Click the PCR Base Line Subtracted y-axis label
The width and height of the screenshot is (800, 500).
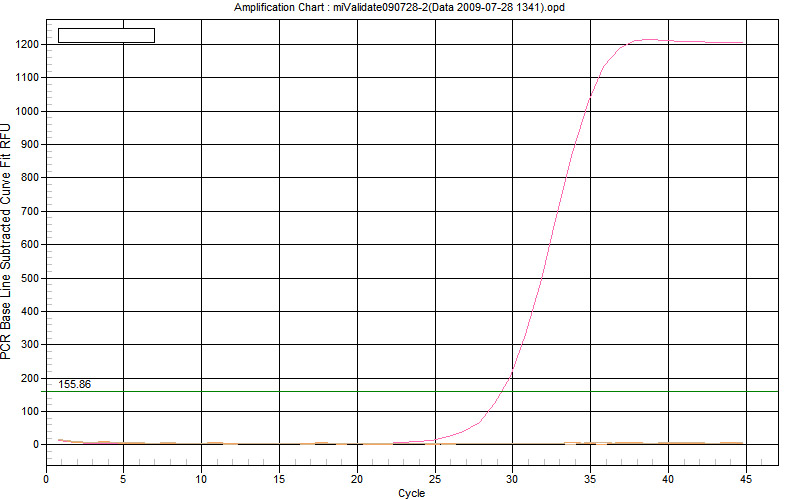point(6,242)
